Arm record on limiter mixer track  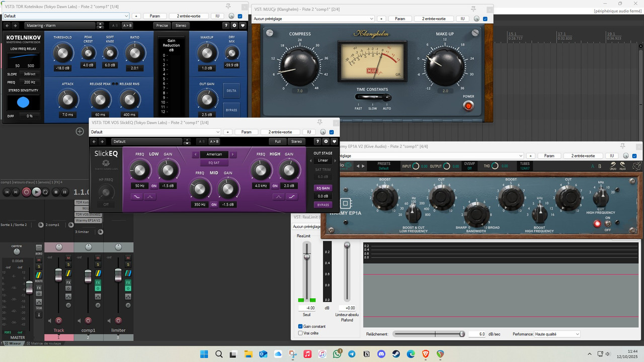[x=118, y=320]
